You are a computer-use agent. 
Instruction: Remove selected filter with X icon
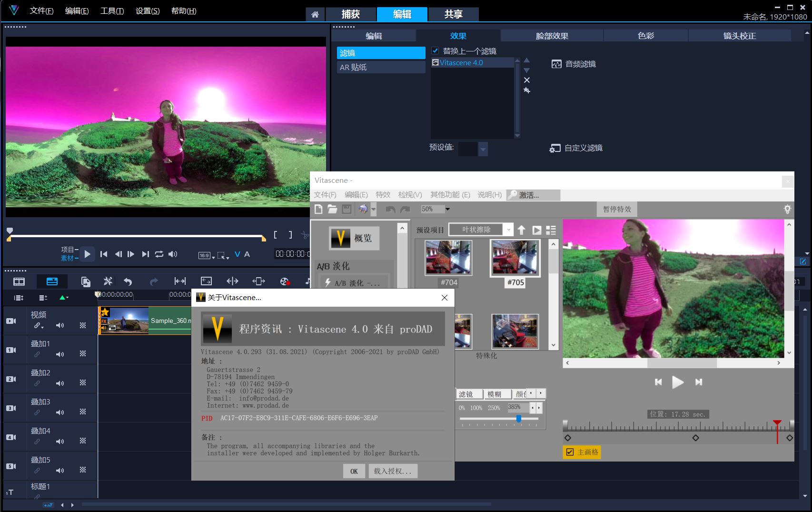tap(526, 80)
